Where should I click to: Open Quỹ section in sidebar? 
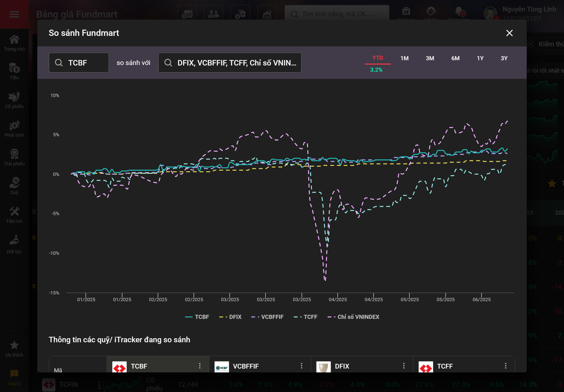pyautogui.click(x=14, y=186)
